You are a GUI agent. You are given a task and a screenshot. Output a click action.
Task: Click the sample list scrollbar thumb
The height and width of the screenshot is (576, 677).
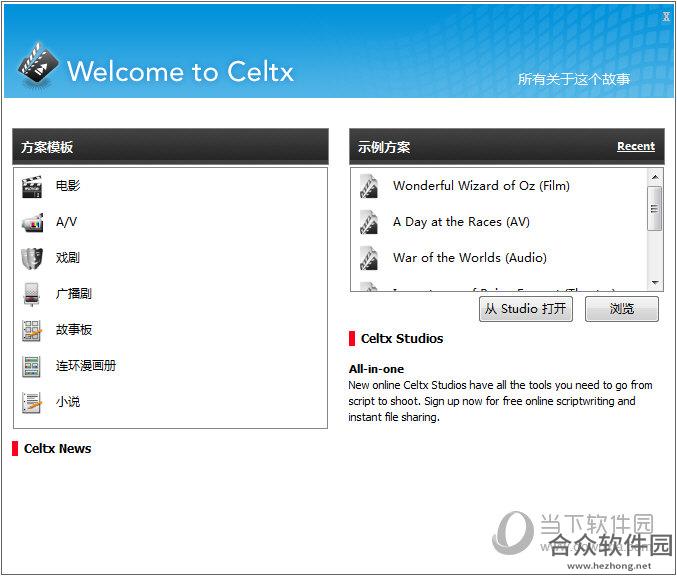(x=655, y=209)
